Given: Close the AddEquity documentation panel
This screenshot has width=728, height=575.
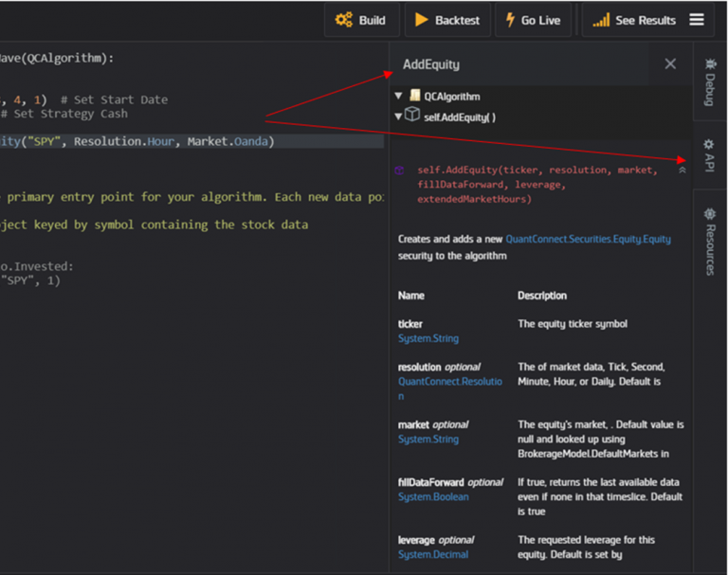Looking at the screenshot, I should (x=670, y=64).
